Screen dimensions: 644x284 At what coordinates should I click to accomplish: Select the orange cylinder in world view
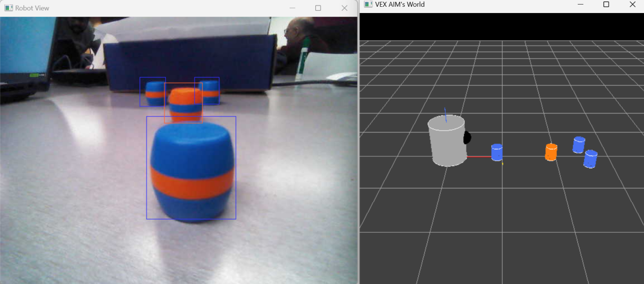pos(551,152)
